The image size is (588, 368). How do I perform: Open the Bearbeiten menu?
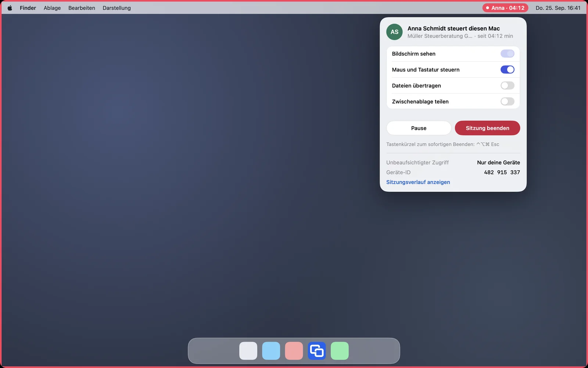[x=82, y=8]
